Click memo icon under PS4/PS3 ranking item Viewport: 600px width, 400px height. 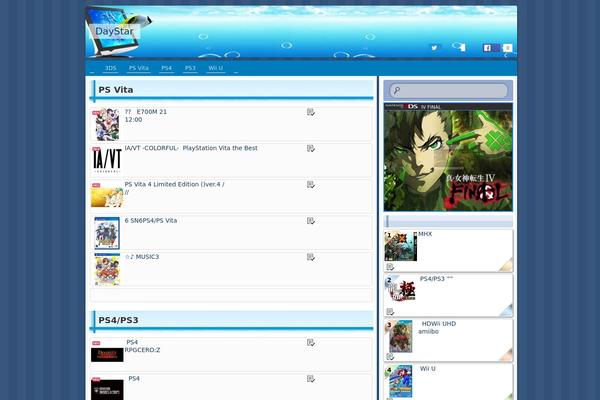coord(390,312)
